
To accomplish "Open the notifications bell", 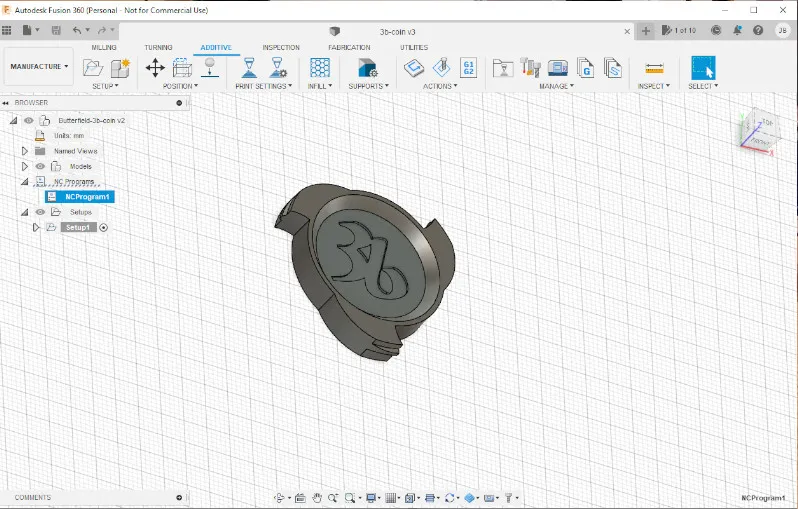I will click(x=737, y=31).
